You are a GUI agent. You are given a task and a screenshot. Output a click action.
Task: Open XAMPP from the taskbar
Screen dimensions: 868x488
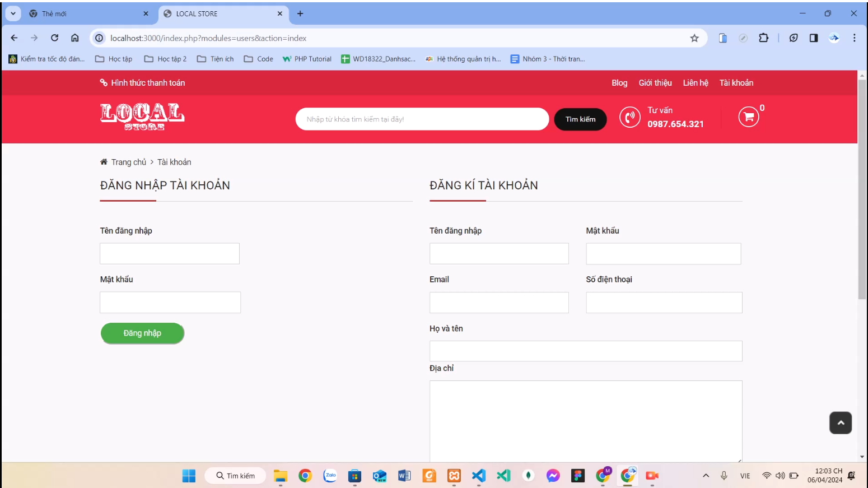454,476
